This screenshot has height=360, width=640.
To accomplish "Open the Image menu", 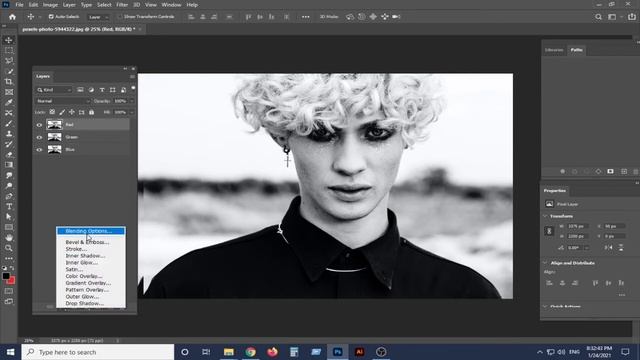I will click(50, 5).
